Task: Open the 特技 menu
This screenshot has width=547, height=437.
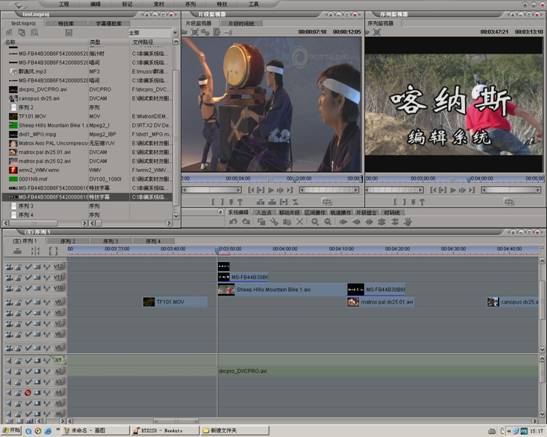Action: click(x=222, y=4)
